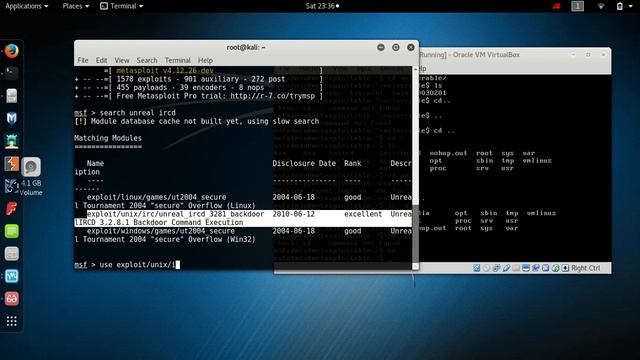Show all applications grid
Image resolution: width=640 pixels, height=360 pixels.
11,321
